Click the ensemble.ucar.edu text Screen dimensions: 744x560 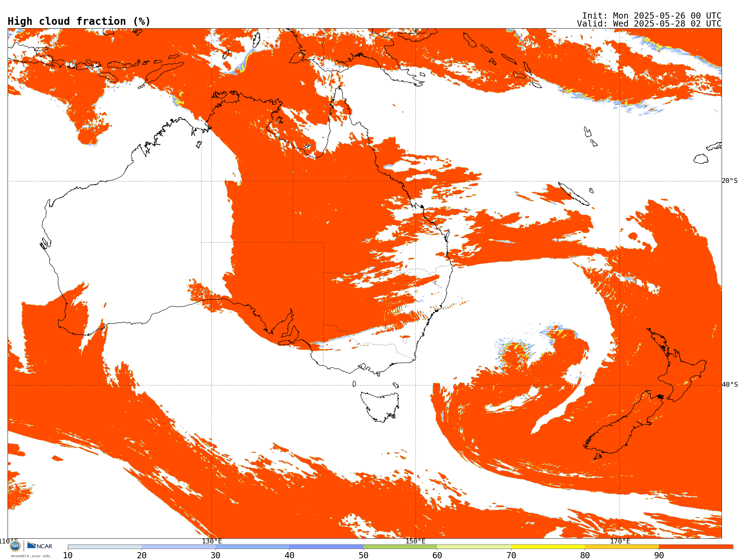click(30, 556)
